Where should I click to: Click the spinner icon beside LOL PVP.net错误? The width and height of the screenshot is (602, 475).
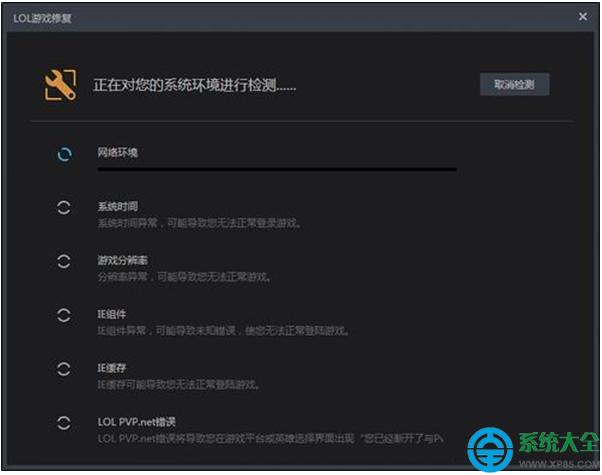click(x=63, y=423)
